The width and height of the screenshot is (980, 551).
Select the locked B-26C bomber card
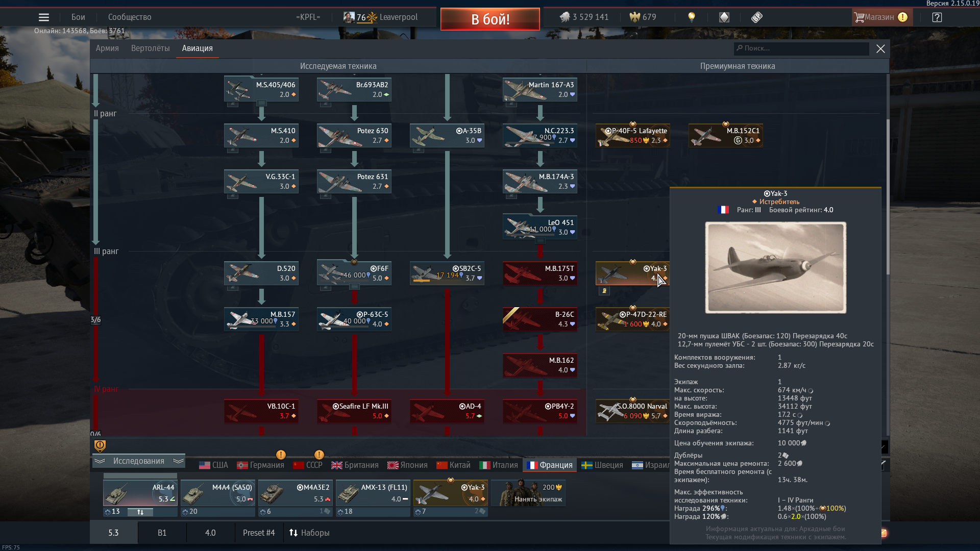pyautogui.click(x=540, y=319)
